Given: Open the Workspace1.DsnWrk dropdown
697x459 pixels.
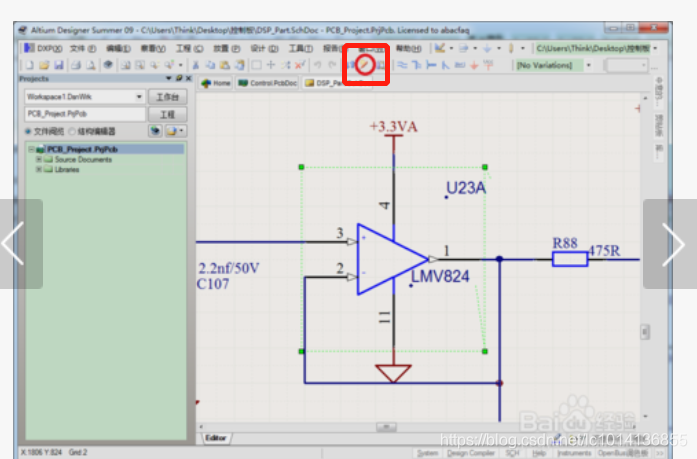Looking at the screenshot, I should coord(139,97).
